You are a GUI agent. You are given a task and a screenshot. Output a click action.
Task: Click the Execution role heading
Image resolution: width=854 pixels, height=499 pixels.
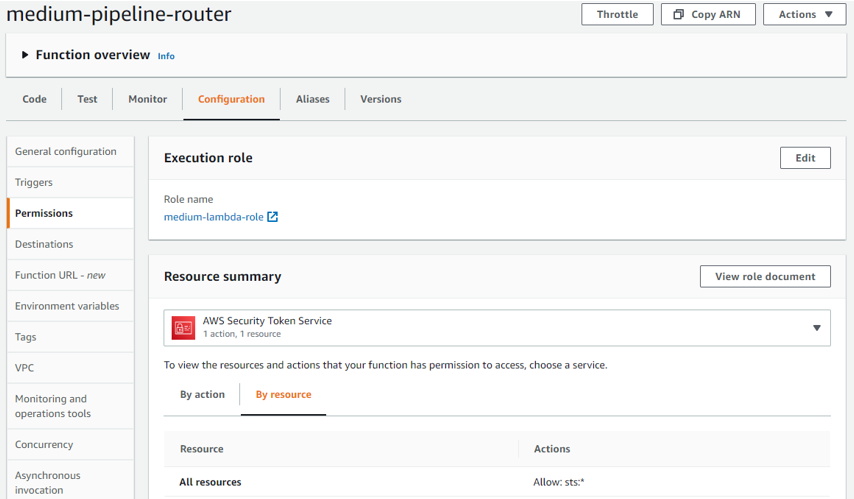pyautogui.click(x=208, y=158)
